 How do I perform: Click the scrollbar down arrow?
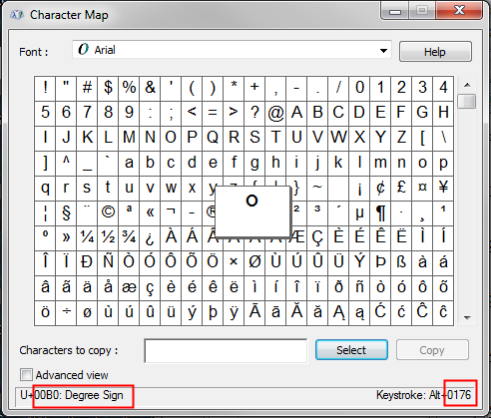(x=467, y=318)
